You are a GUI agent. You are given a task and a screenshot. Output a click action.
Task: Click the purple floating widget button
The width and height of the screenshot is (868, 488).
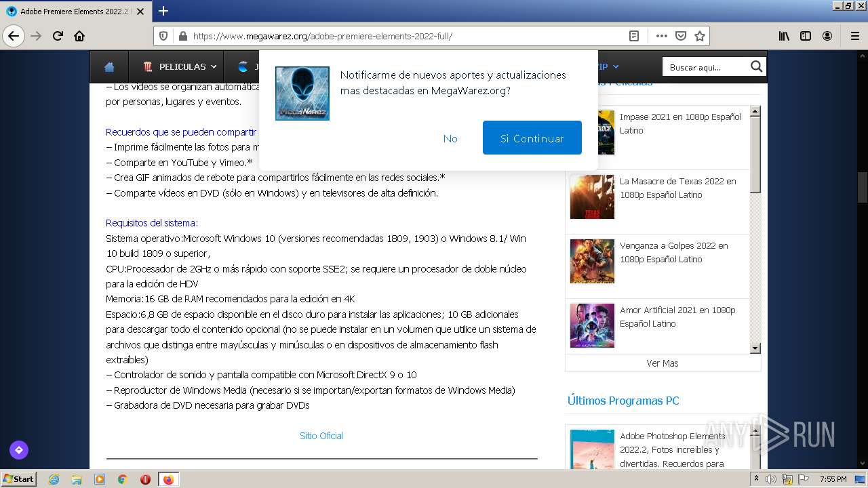coord(18,449)
